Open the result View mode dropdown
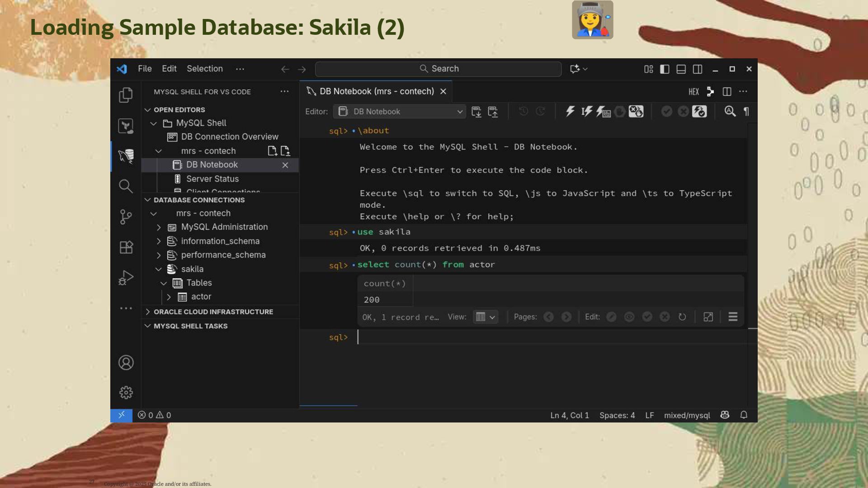The height and width of the screenshot is (488, 868). (x=485, y=317)
